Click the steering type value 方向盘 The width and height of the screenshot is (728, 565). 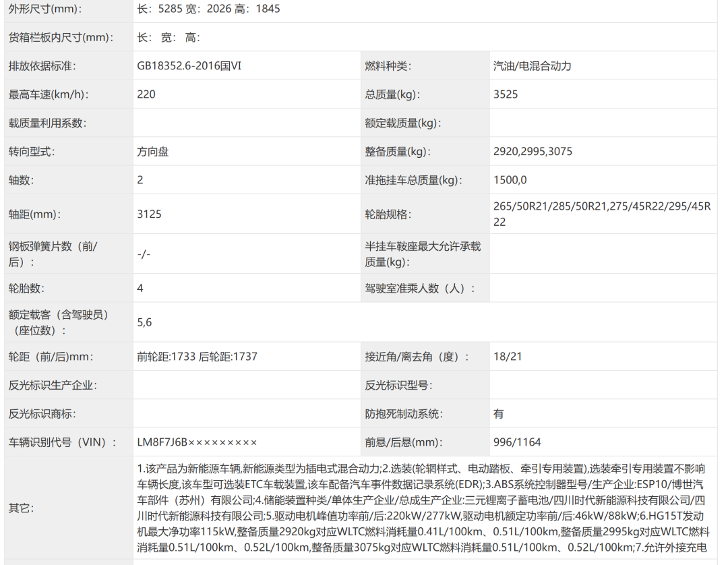click(153, 151)
